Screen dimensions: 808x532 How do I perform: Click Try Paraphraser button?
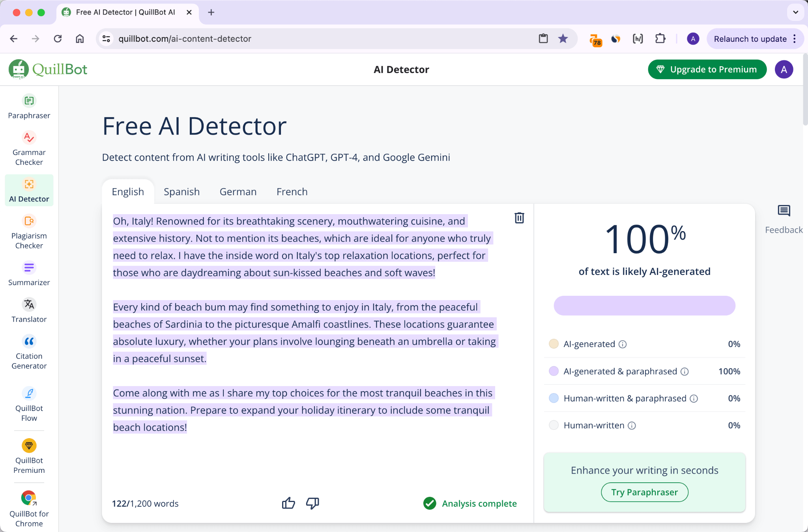[645, 492]
